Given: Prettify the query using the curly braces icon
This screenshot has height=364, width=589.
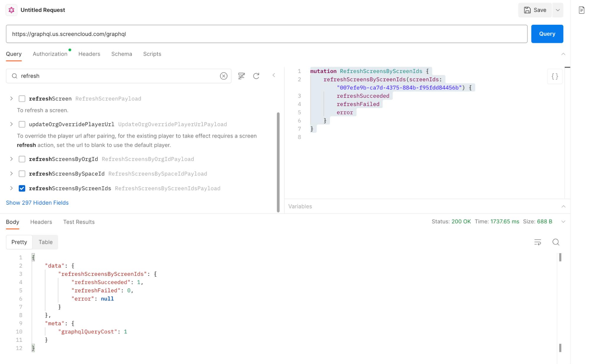Looking at the screenshot, I should click(x=555, y=77).
